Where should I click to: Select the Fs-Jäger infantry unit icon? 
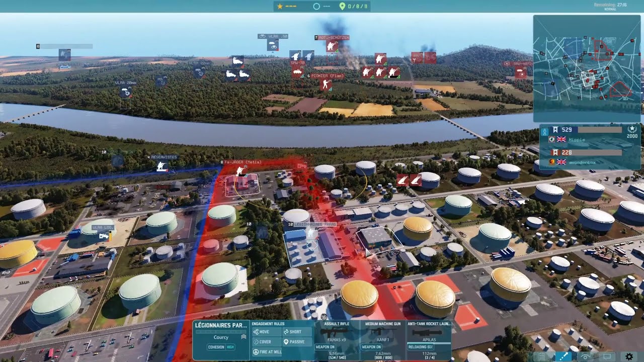(241, 171)
